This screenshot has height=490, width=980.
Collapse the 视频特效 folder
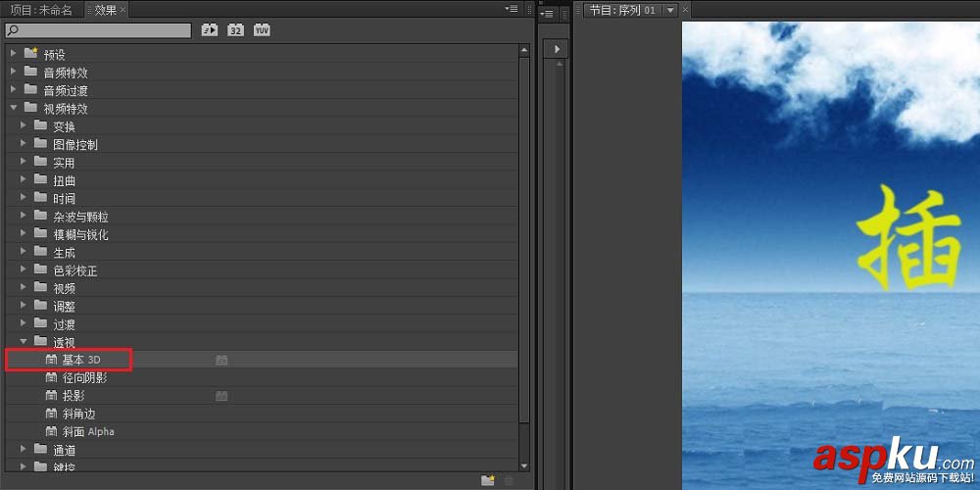pos(14,108)
